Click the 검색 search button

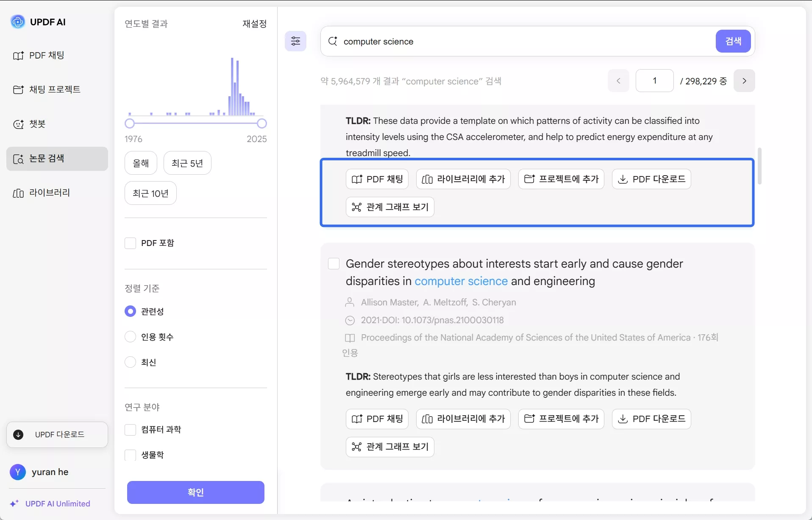[733, 41]
